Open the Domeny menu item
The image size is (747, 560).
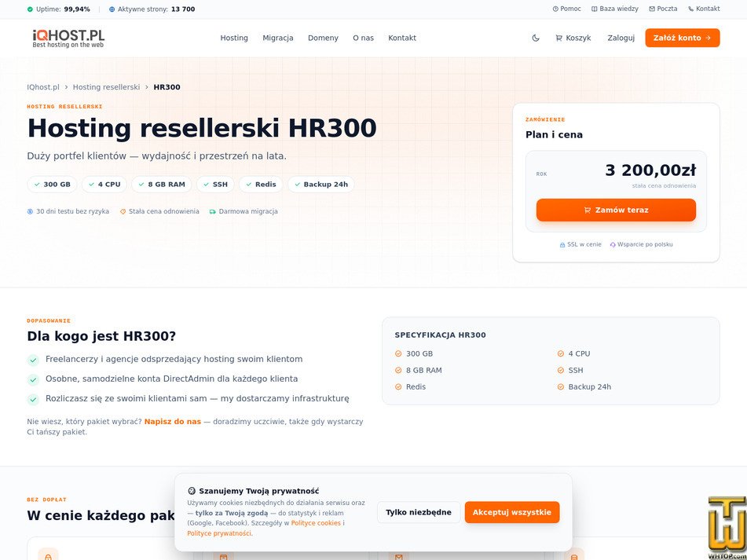pos(323,38)
